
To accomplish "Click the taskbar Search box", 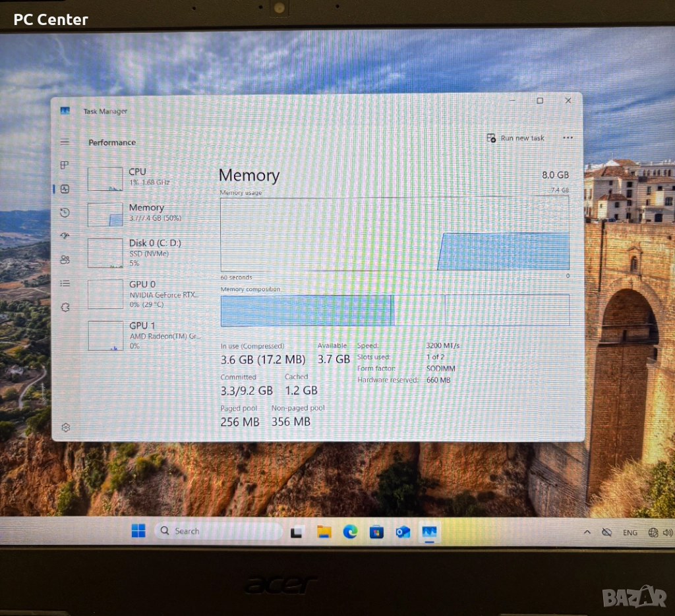I will (218, 531).
